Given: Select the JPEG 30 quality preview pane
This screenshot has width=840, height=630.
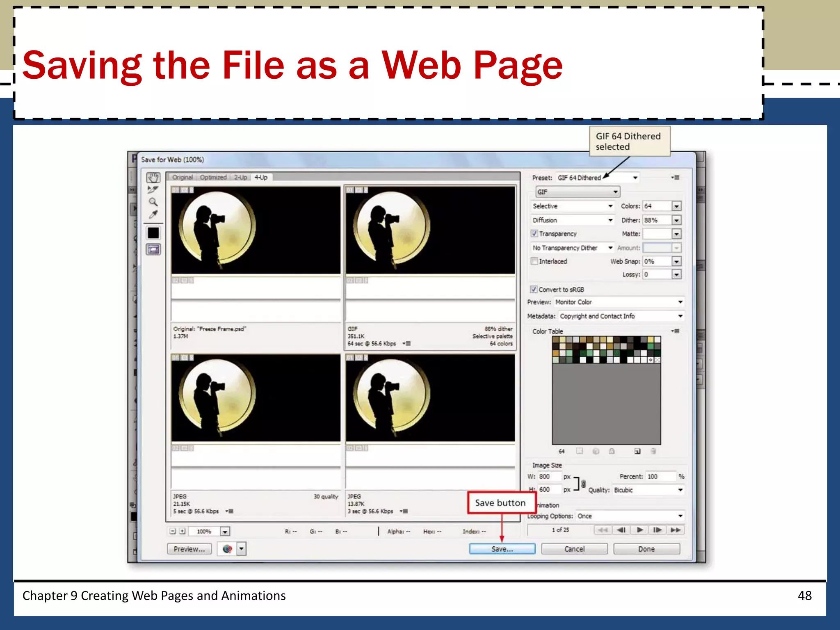Looking at the screenshot, I should tap(256, 435).
